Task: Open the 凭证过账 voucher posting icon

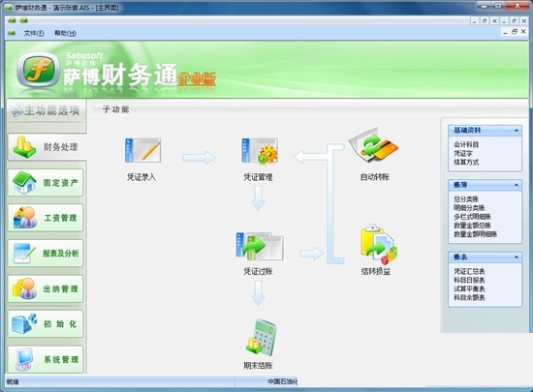Action: click(260, 246)
